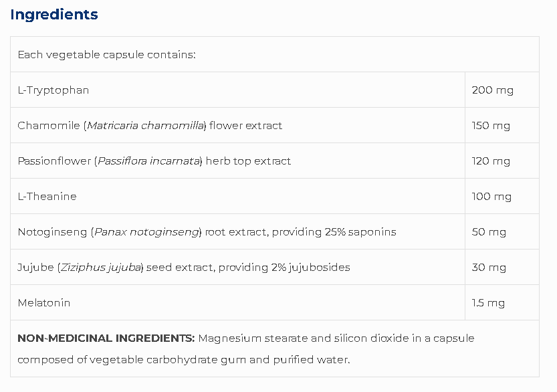Click the 100 mg dosage cell
This screenshot has width=557, height=392.
pyautogui.click(x=491, y=197)
